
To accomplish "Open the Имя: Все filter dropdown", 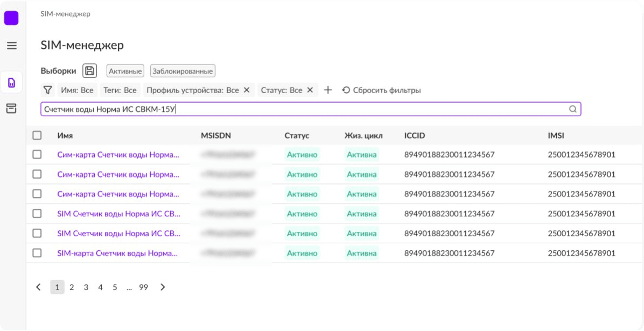I will (77, 90).
